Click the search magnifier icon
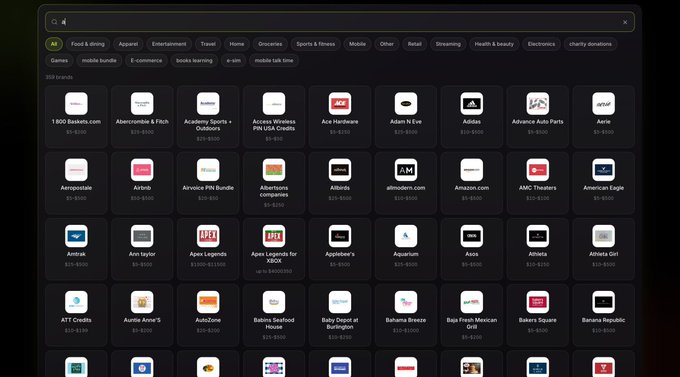This screenshot has height=377, width=680. click(54, 22)
